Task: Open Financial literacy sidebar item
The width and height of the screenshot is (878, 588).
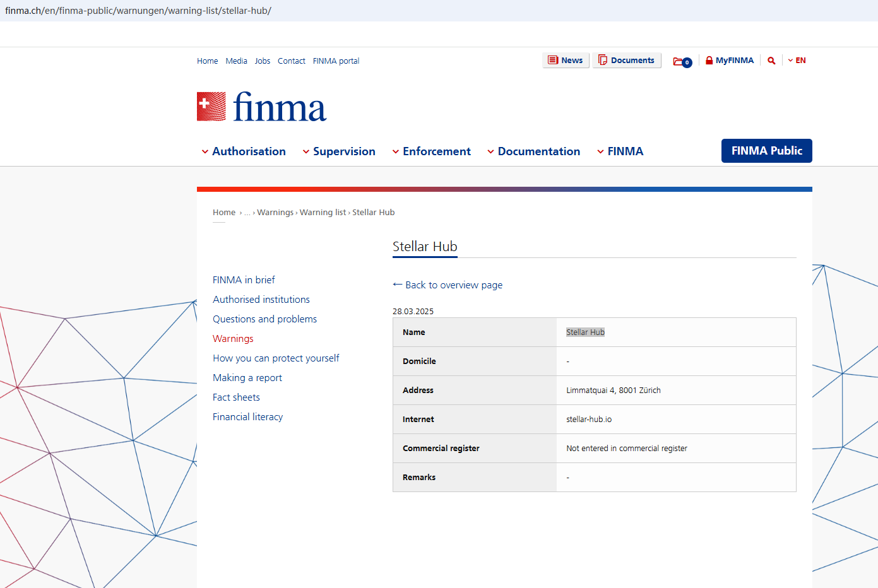Action: [247, 417]
